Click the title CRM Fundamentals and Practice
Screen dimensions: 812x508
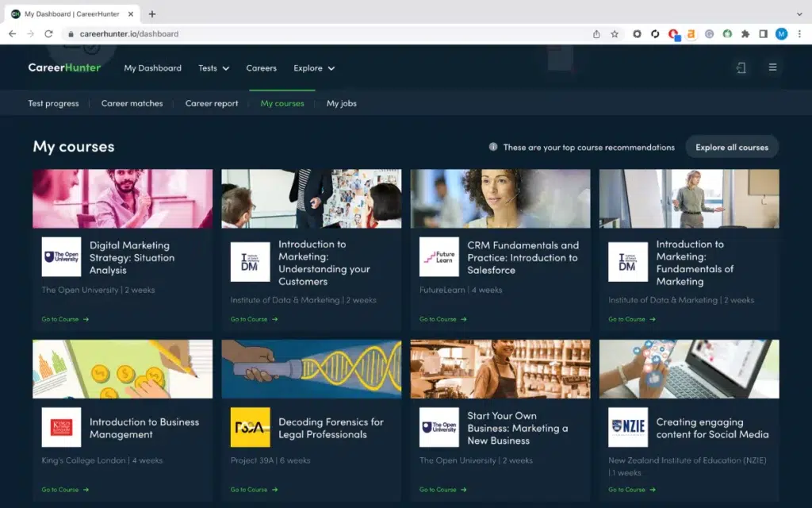(x=523, y=258)
